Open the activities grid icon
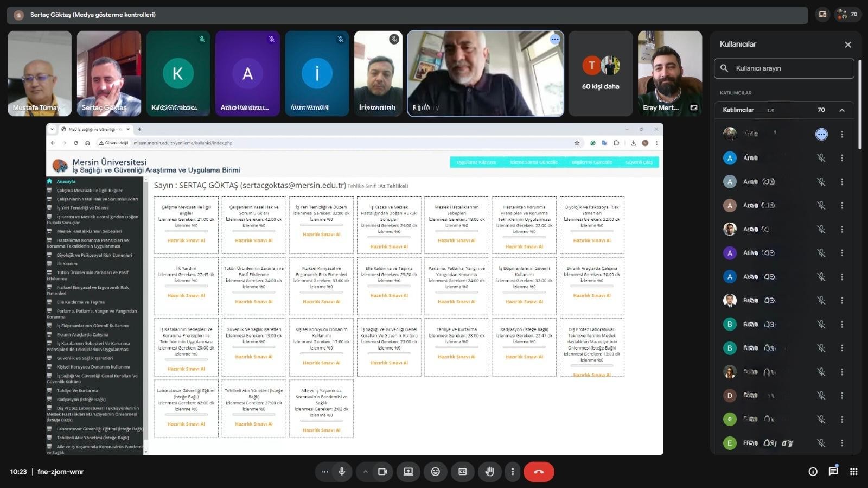Screen dimensions: 868x488 coord(853,472)
